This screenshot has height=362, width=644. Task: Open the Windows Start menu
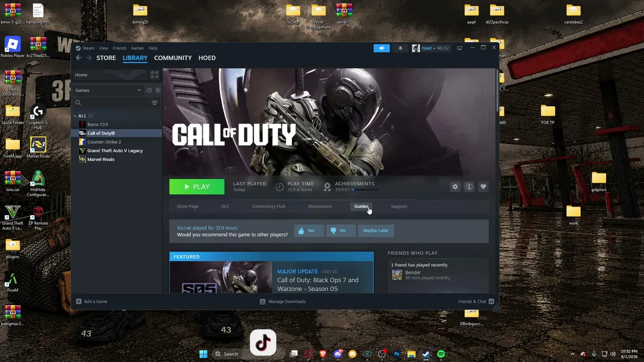point(203,354)
